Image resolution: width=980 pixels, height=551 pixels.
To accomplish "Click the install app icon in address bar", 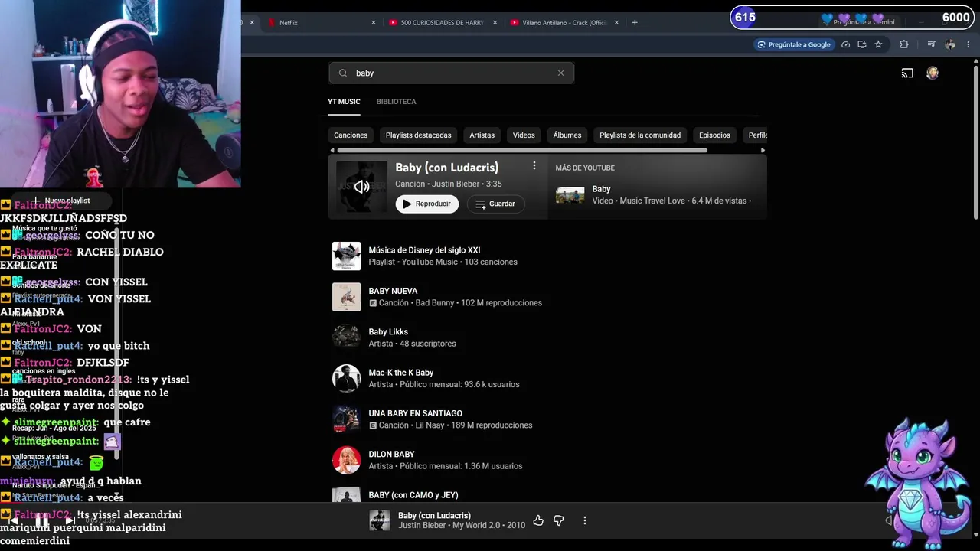I will pos(862,44).
